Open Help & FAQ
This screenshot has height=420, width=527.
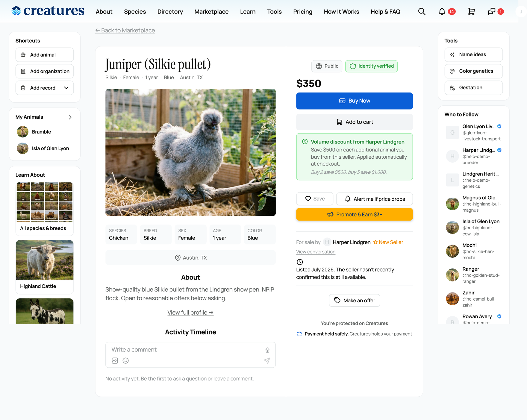385,12
